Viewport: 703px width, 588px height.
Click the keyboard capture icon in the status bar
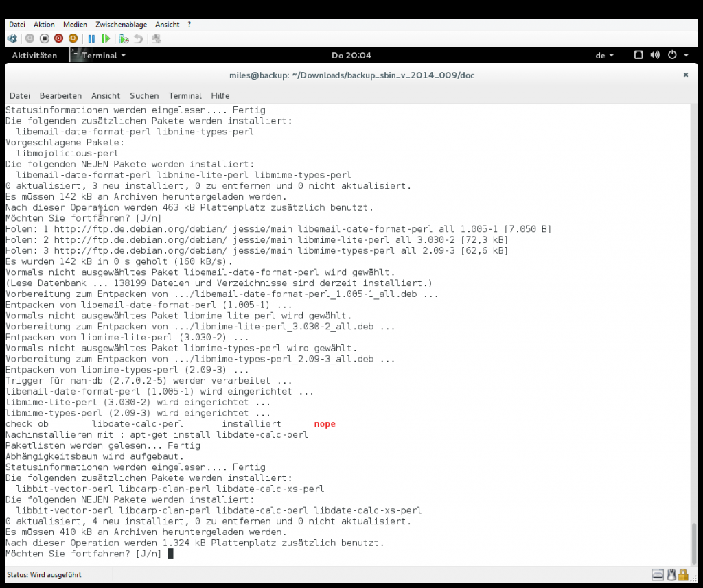click(x=658, y=574)
